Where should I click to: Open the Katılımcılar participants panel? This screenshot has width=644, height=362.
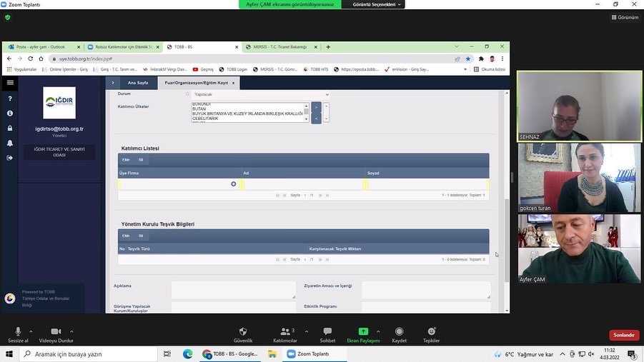point(284,332)
